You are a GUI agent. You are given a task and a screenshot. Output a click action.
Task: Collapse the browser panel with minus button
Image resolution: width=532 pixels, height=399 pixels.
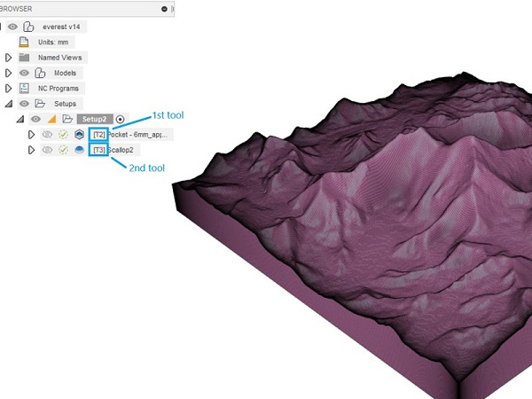[164, 9]
